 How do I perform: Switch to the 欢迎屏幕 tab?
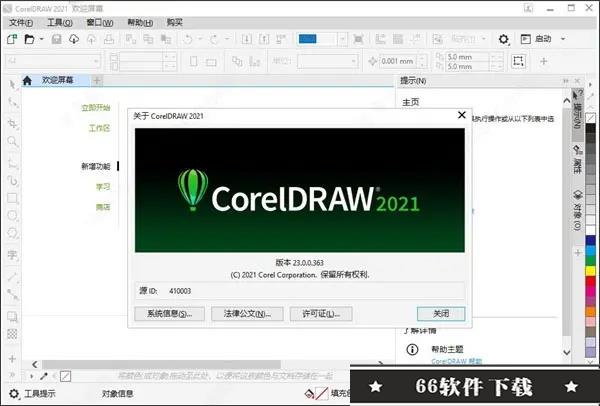[x=57, y=80]
